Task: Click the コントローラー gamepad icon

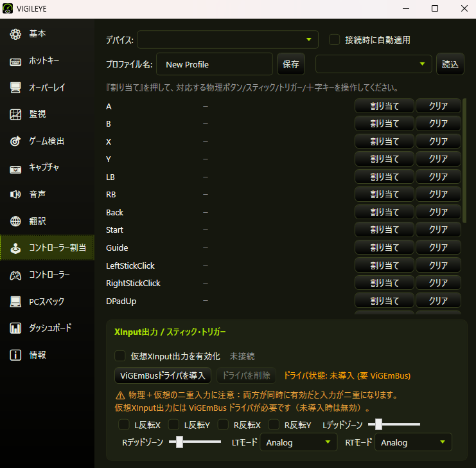Action: point(15,275)
